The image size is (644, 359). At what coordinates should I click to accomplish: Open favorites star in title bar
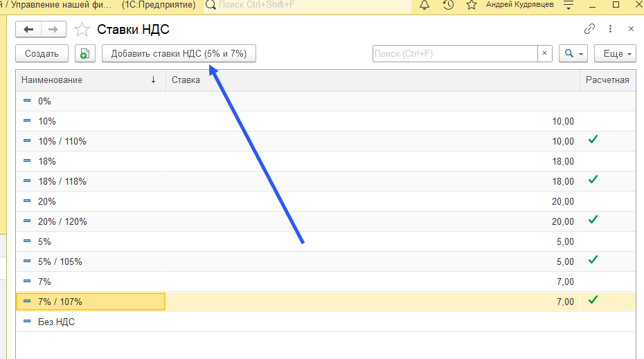pos(472,5)
